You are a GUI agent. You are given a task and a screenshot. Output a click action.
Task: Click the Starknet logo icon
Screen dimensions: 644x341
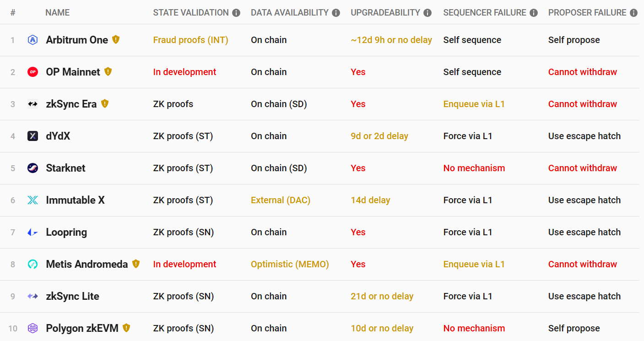[x=32, y=168]
